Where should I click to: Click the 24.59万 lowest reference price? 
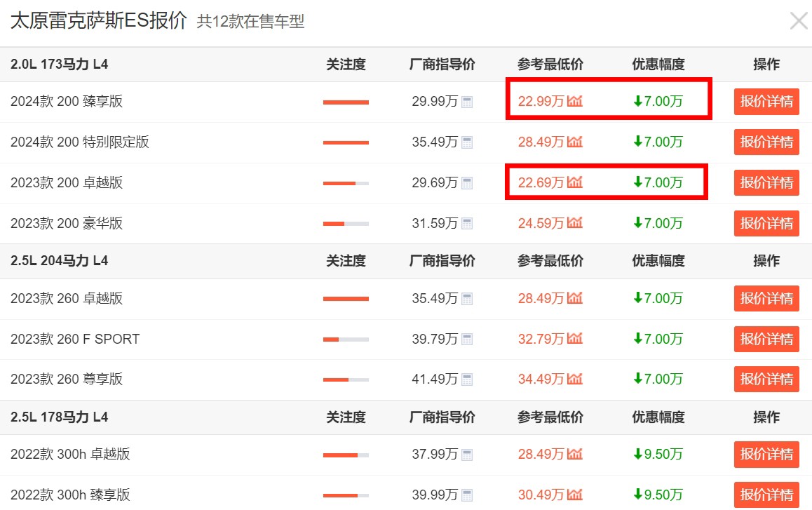[x=541, y=223]
